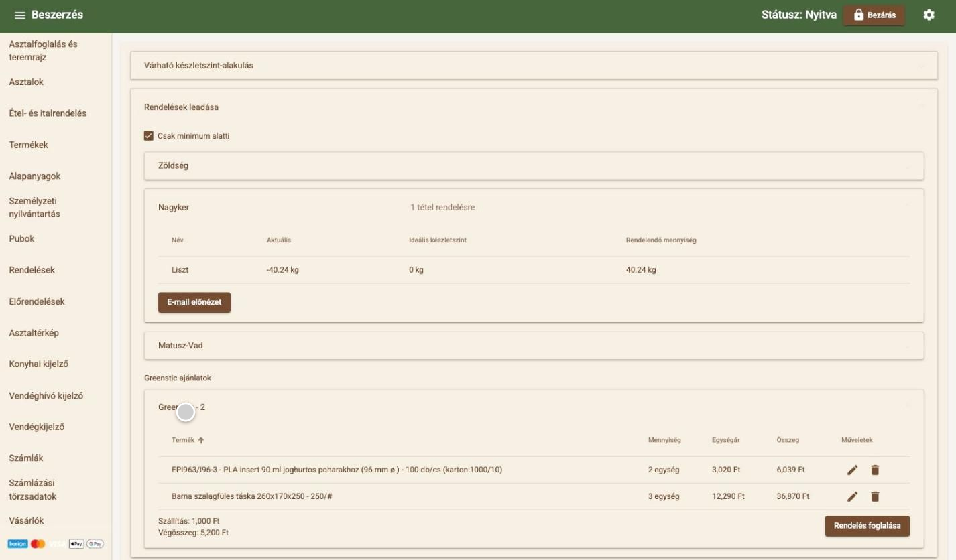Go to Konyhai kijelző

[x=39, y=364]
